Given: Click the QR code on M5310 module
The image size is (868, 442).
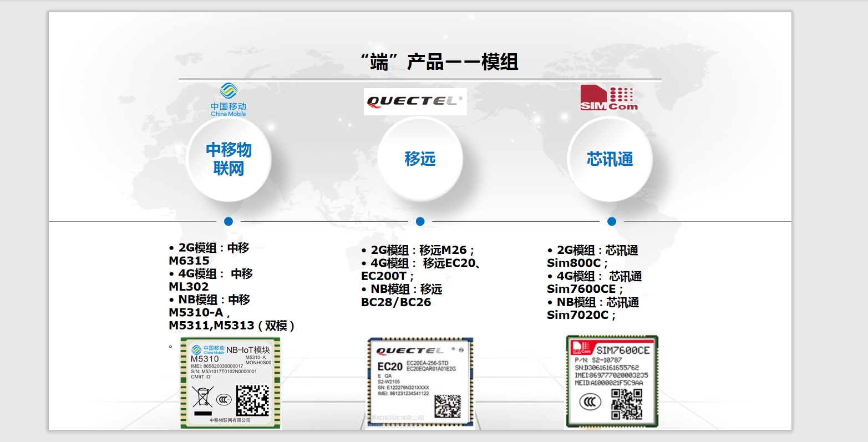Looking at the screenshot, I should tap(252, 400).
